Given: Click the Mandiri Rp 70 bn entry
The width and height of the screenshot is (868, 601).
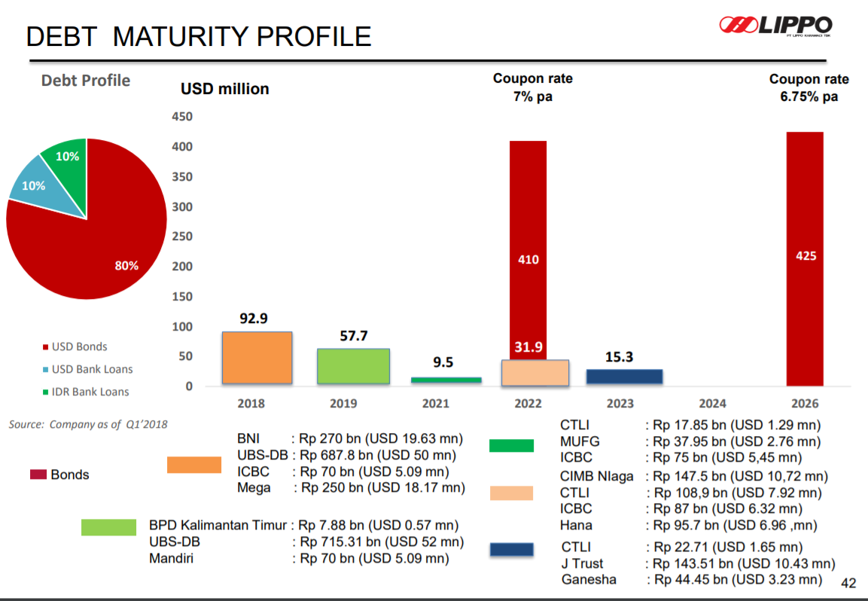Looking at the screenshot, I should (299, 558).
